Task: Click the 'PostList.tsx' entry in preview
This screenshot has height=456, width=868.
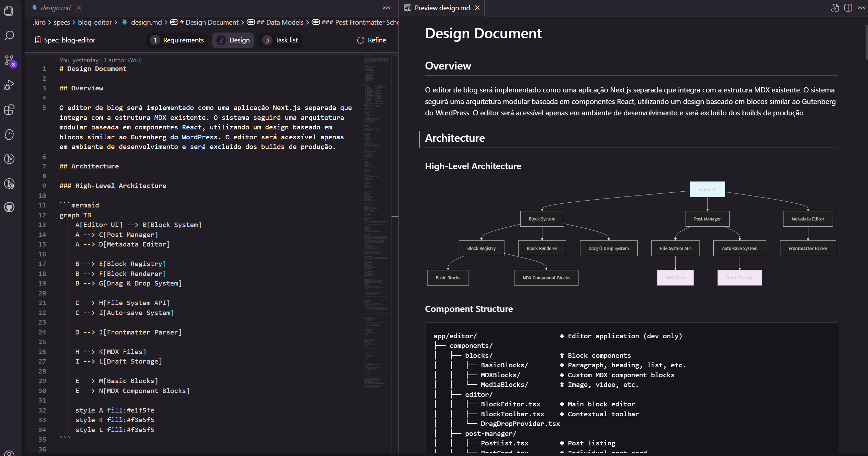Action: point(505,443)
